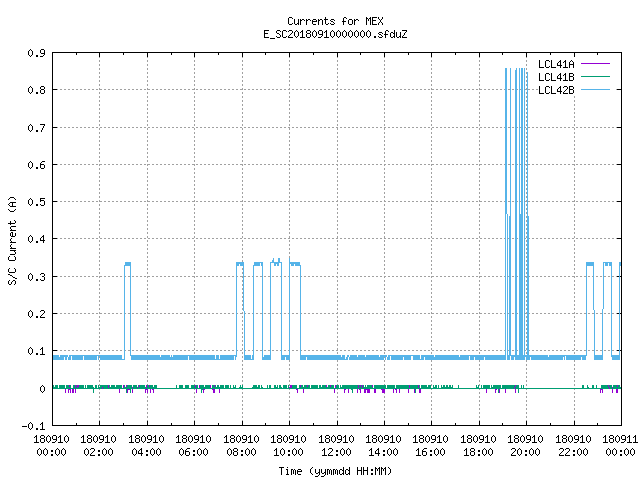Screen dimensions: 640x480
Task: Click the x-axis tick label 180910 20:00
Action: click(x=525, y=446)
